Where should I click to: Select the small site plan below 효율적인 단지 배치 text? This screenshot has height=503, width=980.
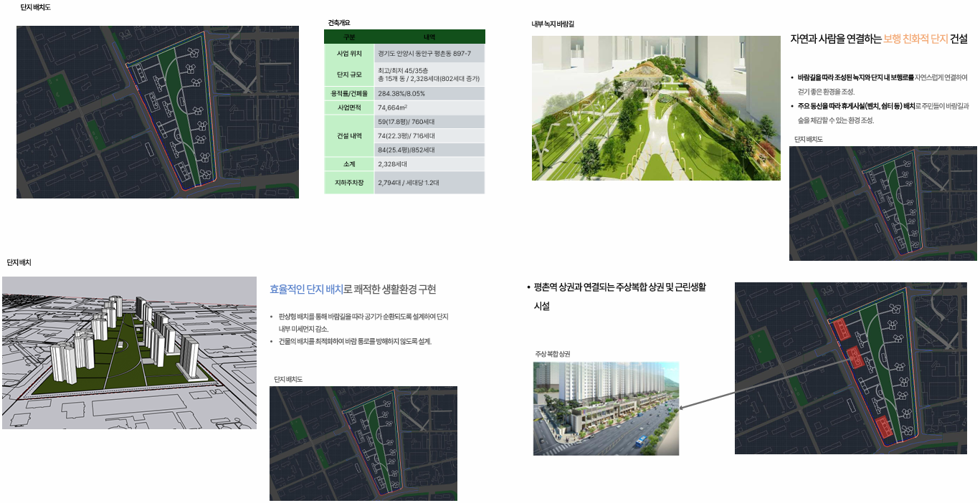(363, 444)
